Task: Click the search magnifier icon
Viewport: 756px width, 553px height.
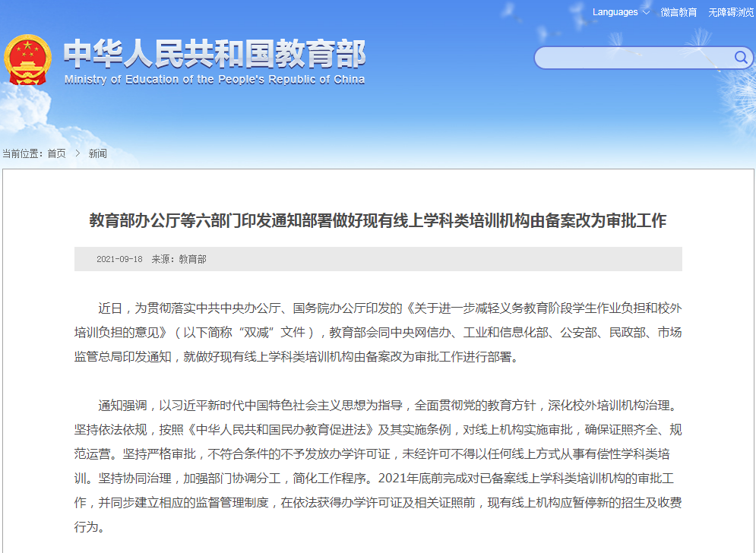Action: coord(741,58)
